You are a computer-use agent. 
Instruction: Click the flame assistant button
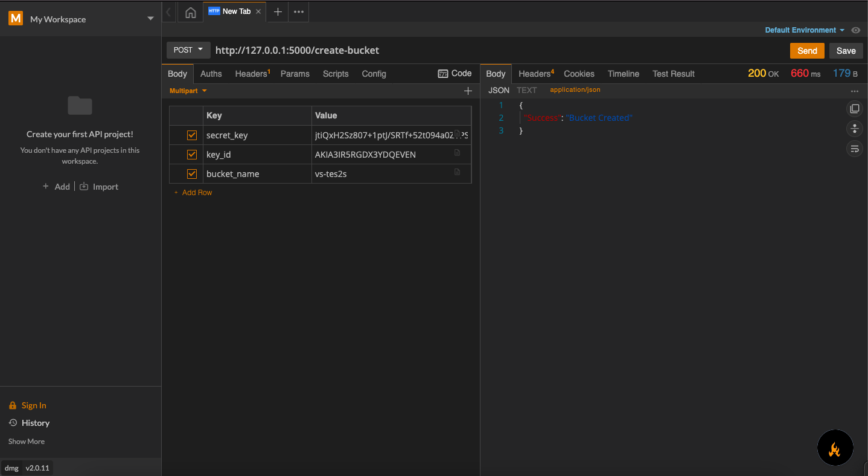835,448
